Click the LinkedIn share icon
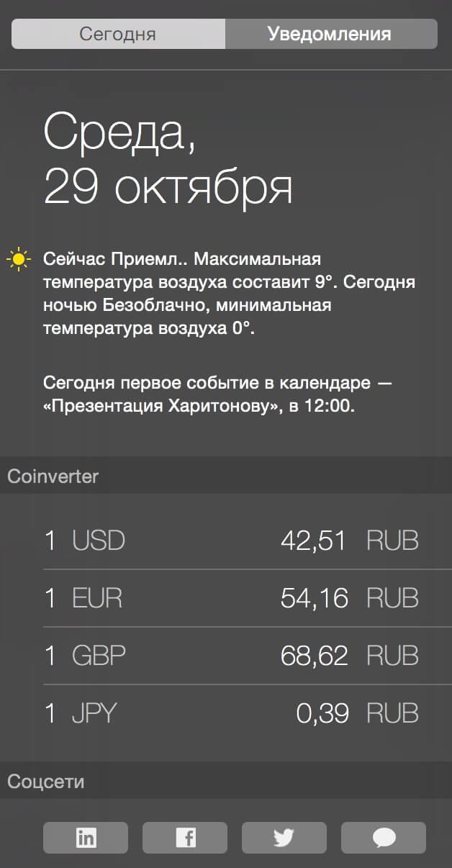 86,838
